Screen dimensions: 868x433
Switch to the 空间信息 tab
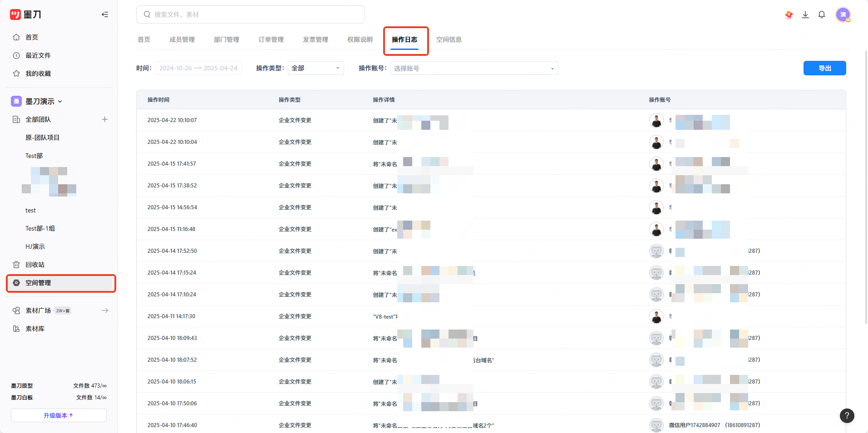(x=449, y=39)
